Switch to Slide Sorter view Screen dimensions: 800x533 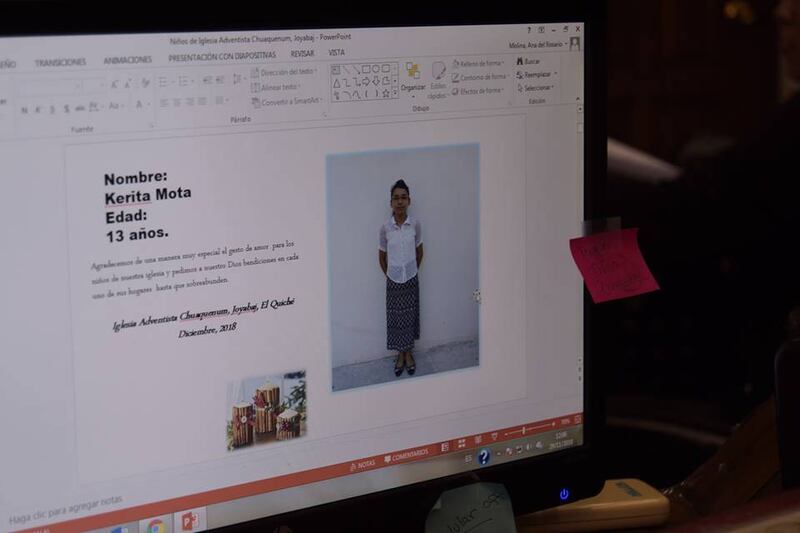point(462,444)
